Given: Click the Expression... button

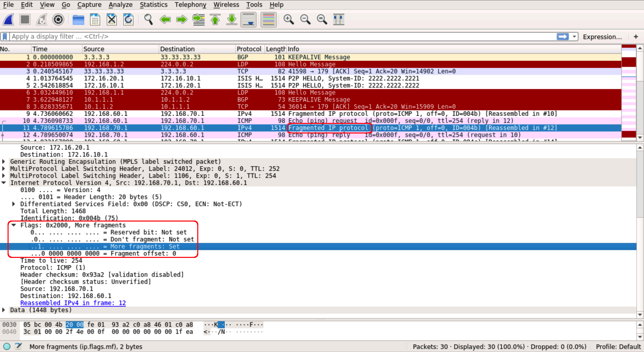Looking at the screenshot, I should tap(602, 37).
